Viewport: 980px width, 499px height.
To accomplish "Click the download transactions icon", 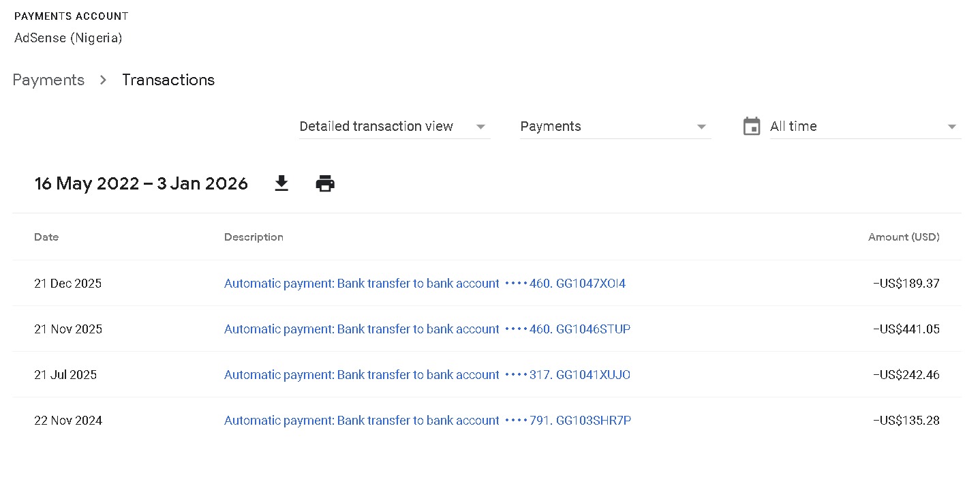I will click(281, 183).
